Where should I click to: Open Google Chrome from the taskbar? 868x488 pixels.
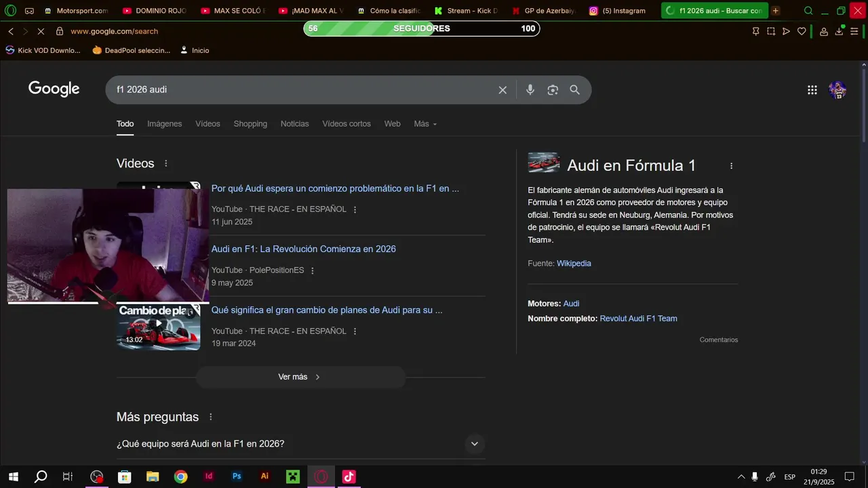pos(180,476)
